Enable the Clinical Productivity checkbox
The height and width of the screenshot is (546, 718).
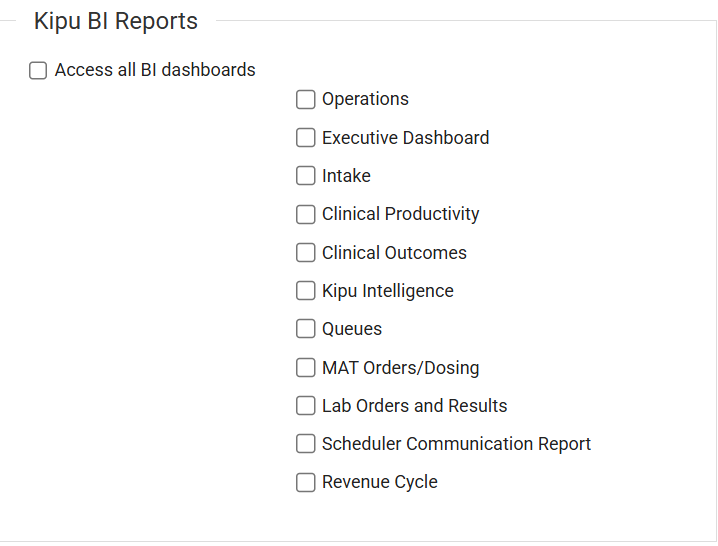click(306, 215)
